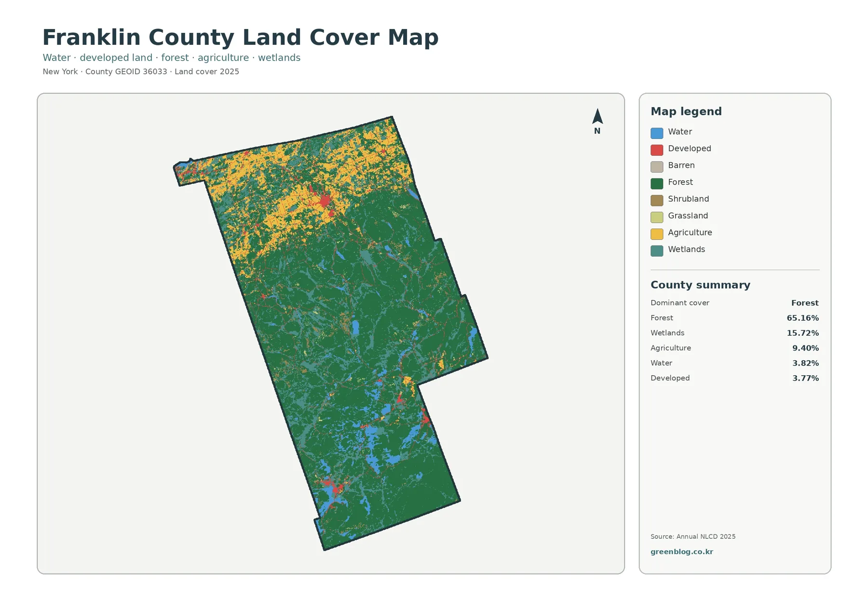Image resolution: width=868 pixels, height=614 pixels.
Task: Click the 'Wetlands' legend label
Action: (x=686, y=249)
